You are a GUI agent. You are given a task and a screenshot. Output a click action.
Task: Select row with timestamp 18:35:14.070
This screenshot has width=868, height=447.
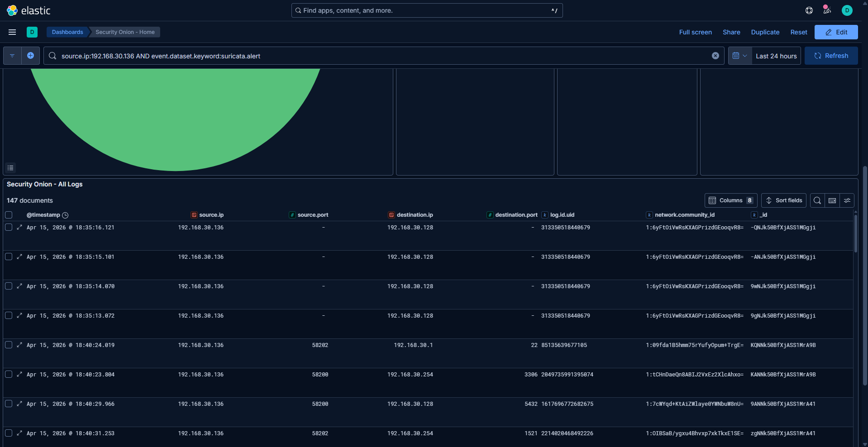(x=9, y=286)
